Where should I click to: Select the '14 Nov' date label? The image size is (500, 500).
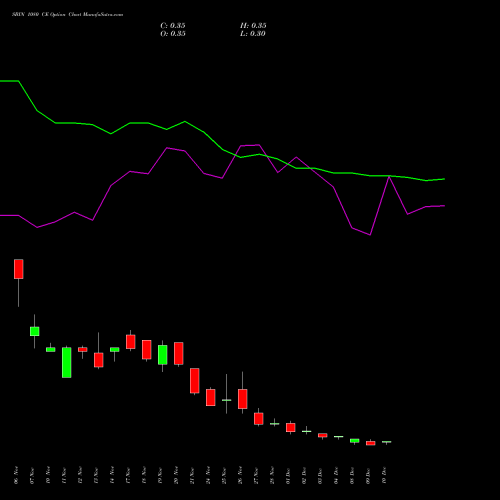tap(112, 475)
